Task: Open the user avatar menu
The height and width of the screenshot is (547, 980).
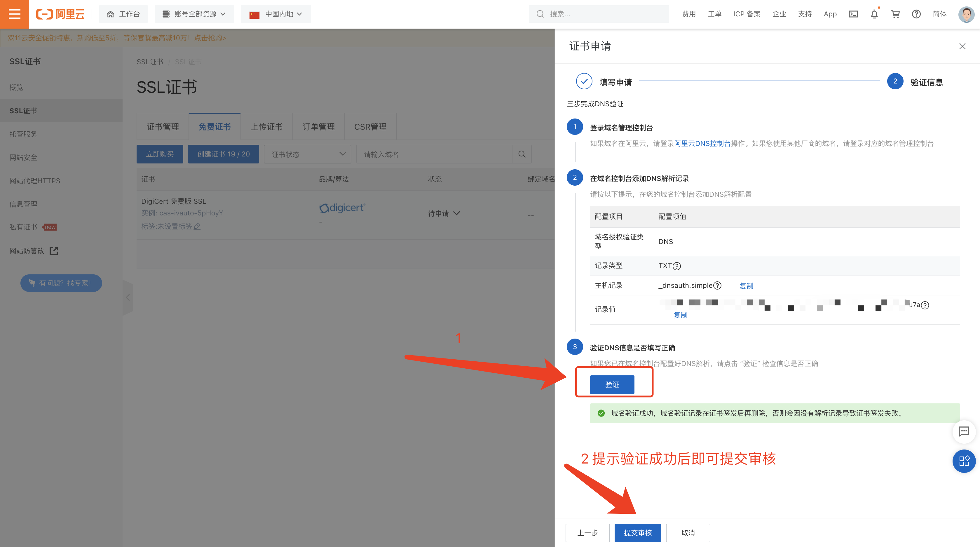Action: [966, 14]
